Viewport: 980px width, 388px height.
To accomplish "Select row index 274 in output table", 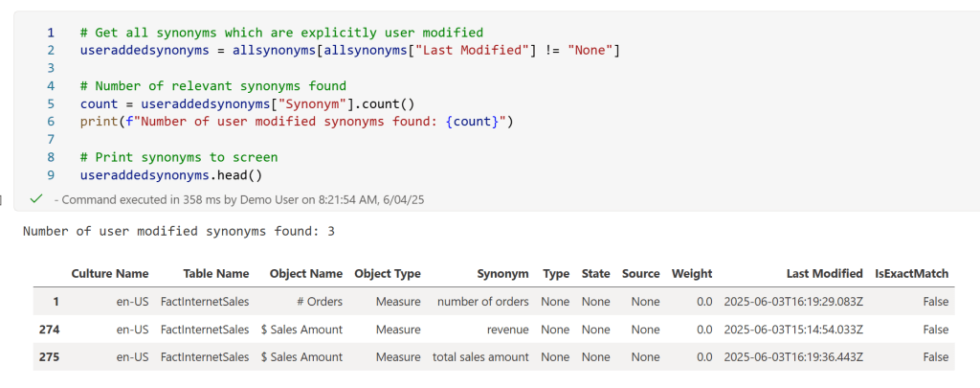I will pyautogui.click(x=49, y=329).
